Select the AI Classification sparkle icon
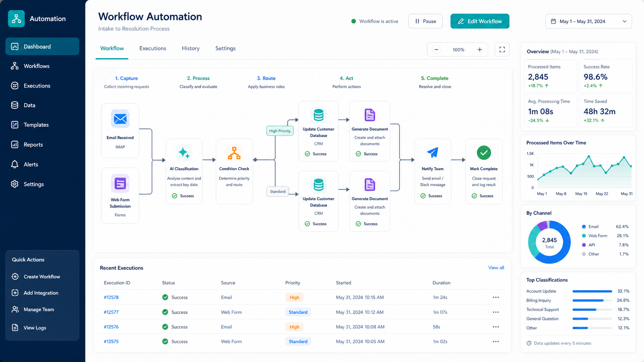 pyautogui.click(x=184, y=153)
